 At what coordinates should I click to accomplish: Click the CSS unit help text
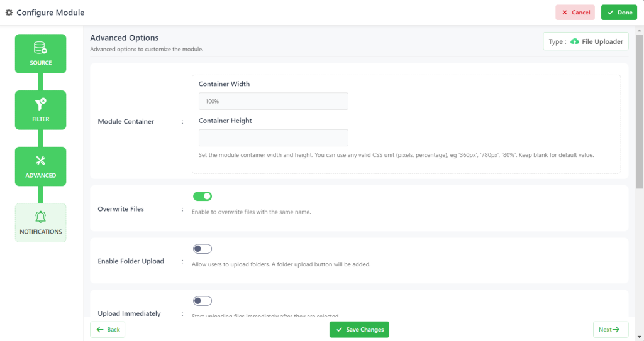tap(396, 155)
